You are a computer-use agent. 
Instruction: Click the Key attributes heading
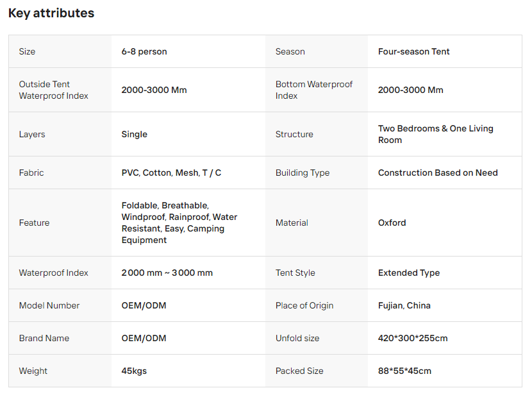pyautogui.click(x=51, y=13)
